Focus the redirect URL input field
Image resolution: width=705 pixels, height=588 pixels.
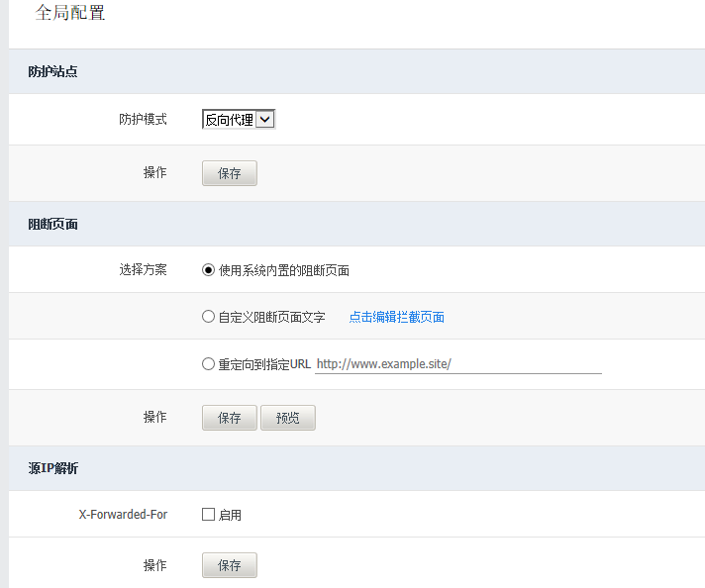(x=458, y=364)
